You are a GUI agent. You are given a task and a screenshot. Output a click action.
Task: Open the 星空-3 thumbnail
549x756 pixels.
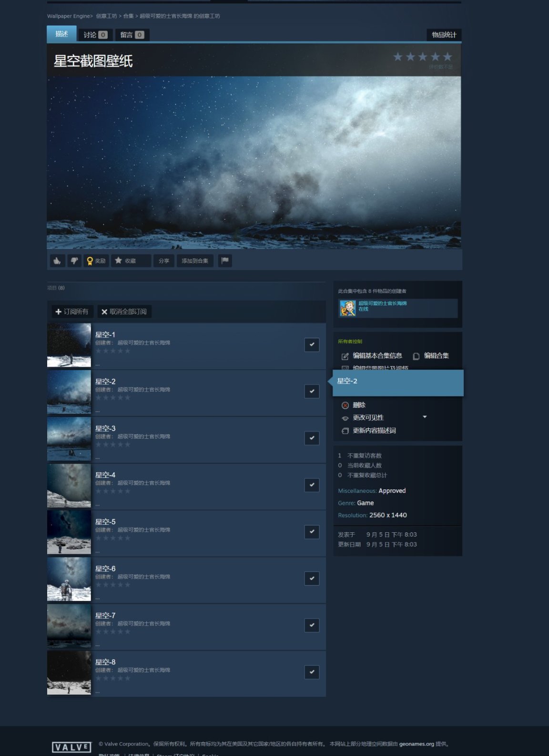click(69, 439)
